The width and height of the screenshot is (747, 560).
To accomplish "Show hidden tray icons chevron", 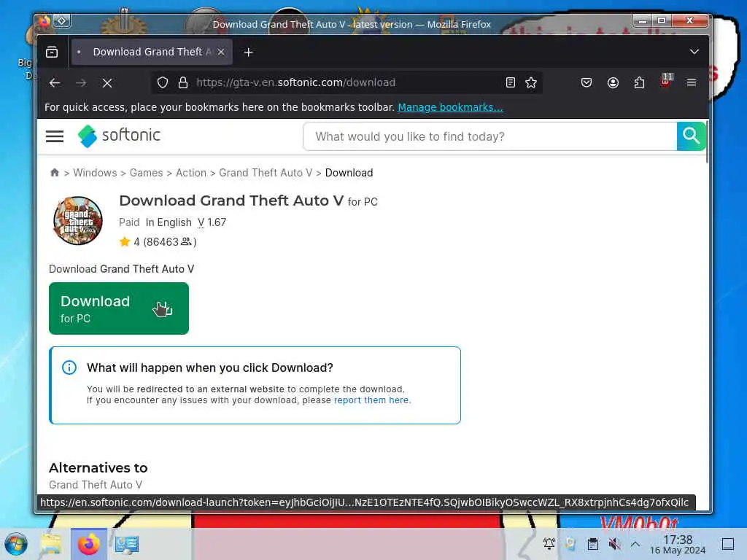I will click(x=635, y=544).
